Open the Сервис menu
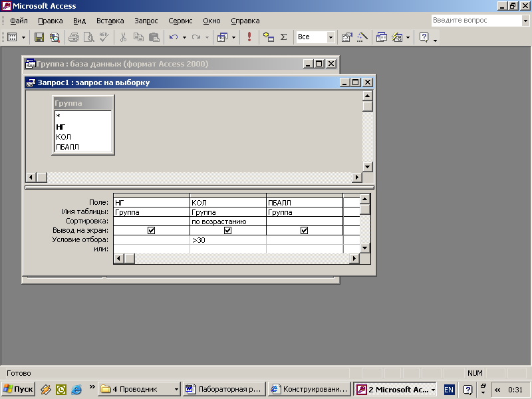This screenshot has width=532, height=399. [180, 21]
